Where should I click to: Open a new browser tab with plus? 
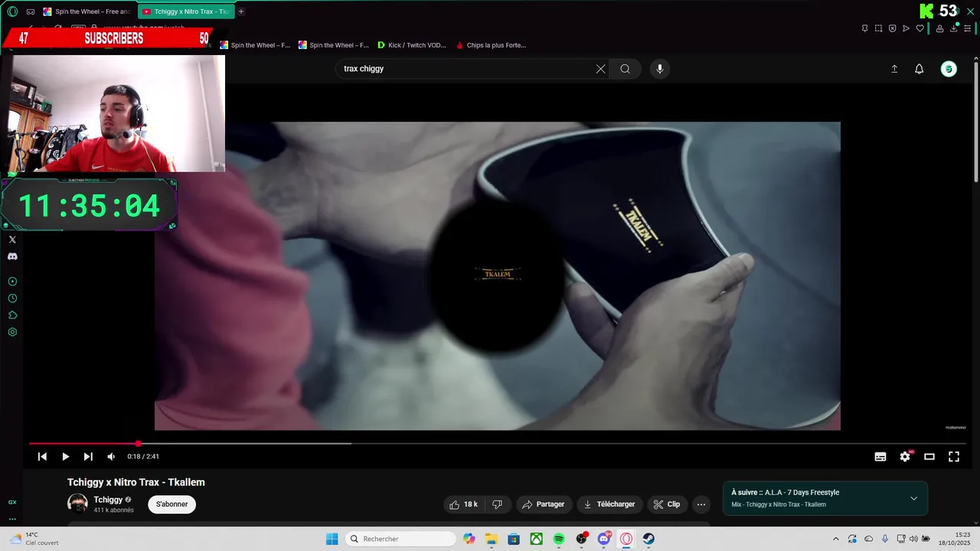click(240, 11)
